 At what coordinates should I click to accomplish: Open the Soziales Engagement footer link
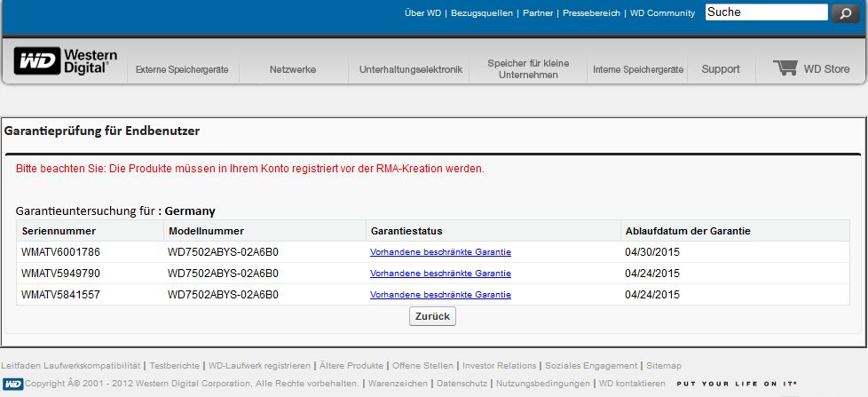click(x=591, y=366)
